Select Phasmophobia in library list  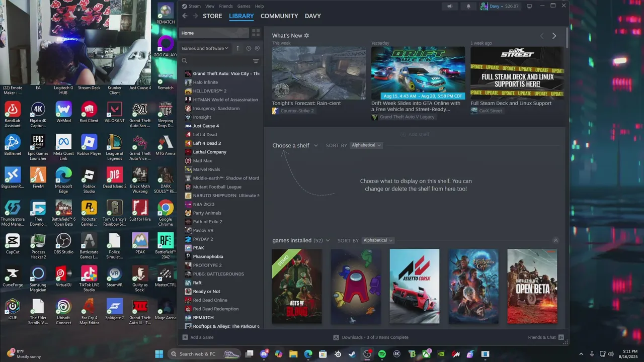coord(221,256)
